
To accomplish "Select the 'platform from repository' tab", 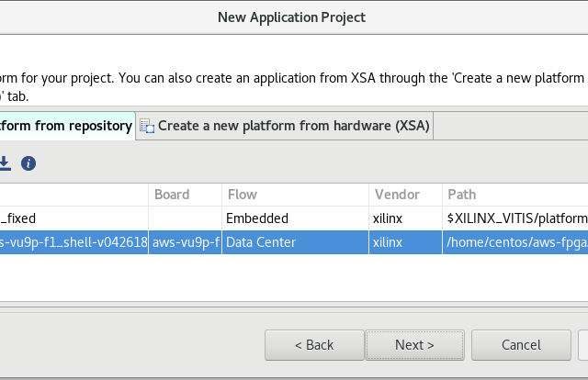I will (66, 126).
